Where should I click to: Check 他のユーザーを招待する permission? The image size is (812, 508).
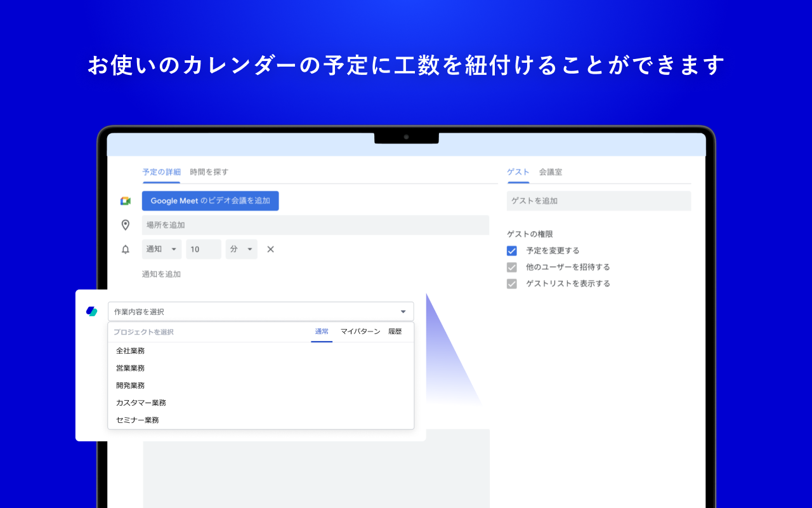coord(511,267)
